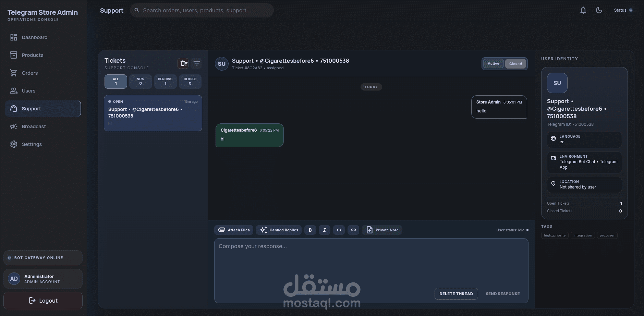
Task: Open Canned Replies
Action: click(x=279, y=230)
